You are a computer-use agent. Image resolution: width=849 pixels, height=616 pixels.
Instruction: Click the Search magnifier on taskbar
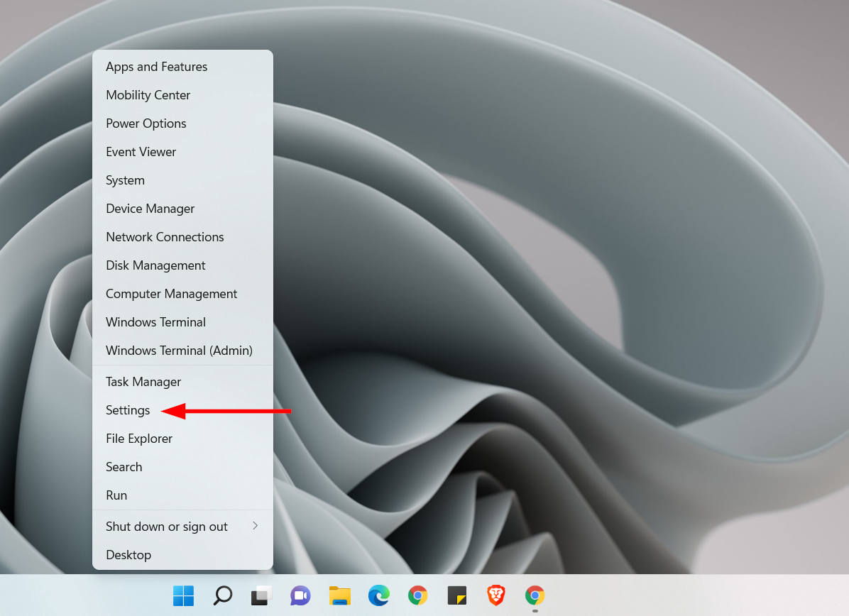pyautogui.click(x=222, y=595)
